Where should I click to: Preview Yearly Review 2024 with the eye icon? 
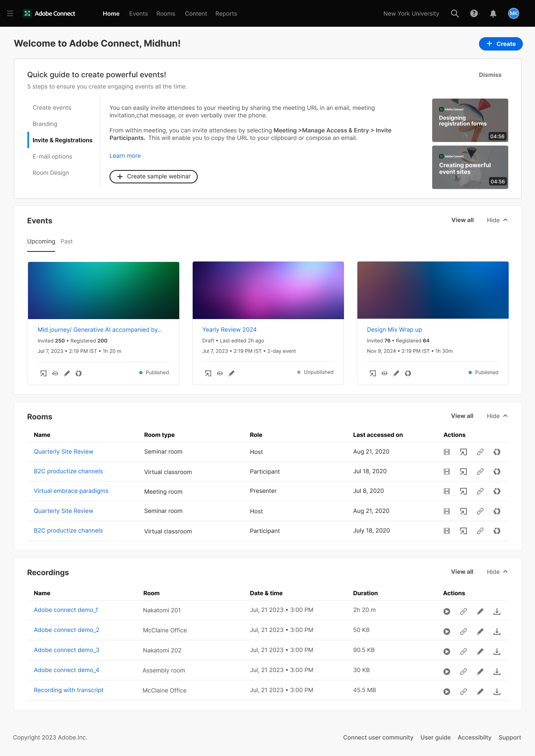point(220,373)
